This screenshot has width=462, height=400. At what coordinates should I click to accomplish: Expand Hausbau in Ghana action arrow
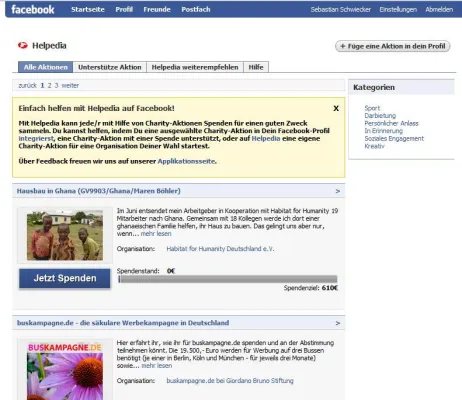[x=338, y=191]
